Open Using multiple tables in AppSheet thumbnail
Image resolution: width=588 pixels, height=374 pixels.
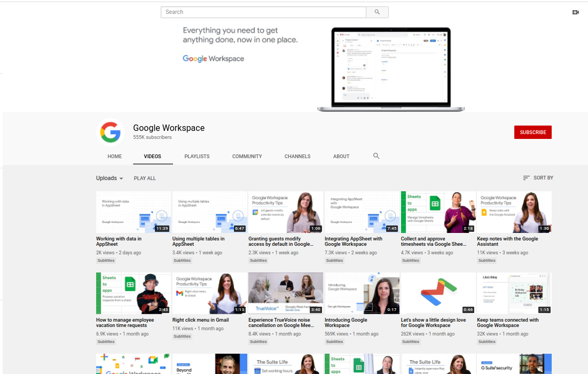coord(210,212)
